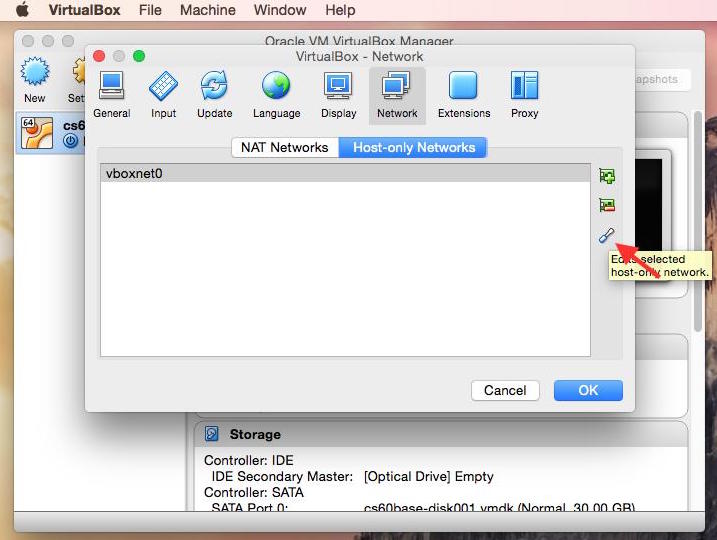
Task: Open the File menu
Action: (x=150, y=10)
